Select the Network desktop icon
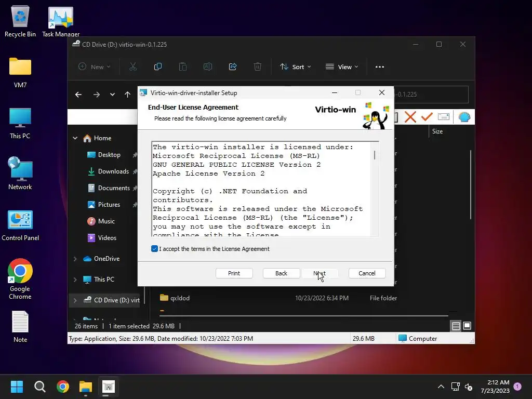This screenshot has height=399, width=532. (20, 174)
